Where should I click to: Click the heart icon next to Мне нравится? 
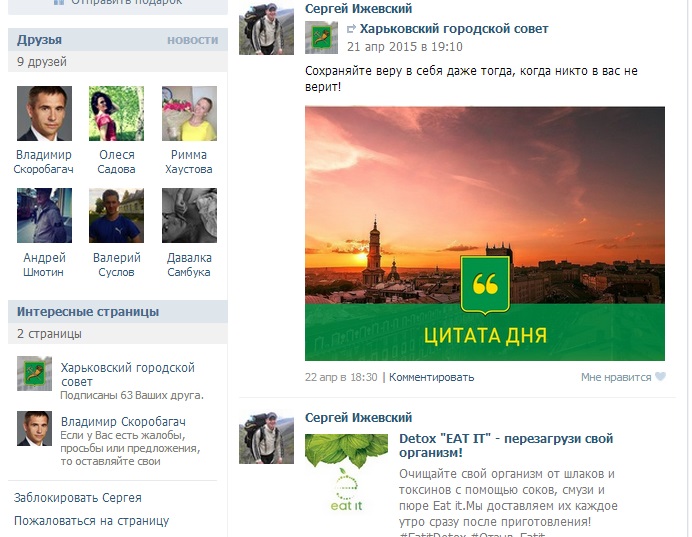click(660, 377)
